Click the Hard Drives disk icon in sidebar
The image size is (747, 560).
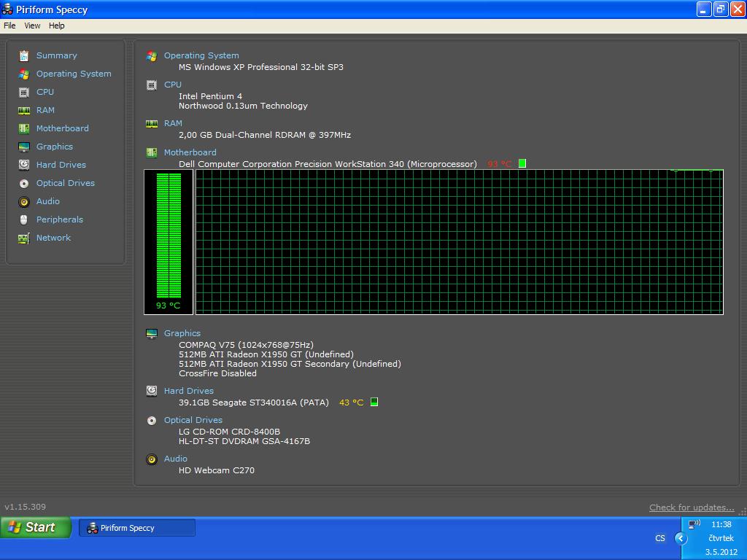[24, 165]
